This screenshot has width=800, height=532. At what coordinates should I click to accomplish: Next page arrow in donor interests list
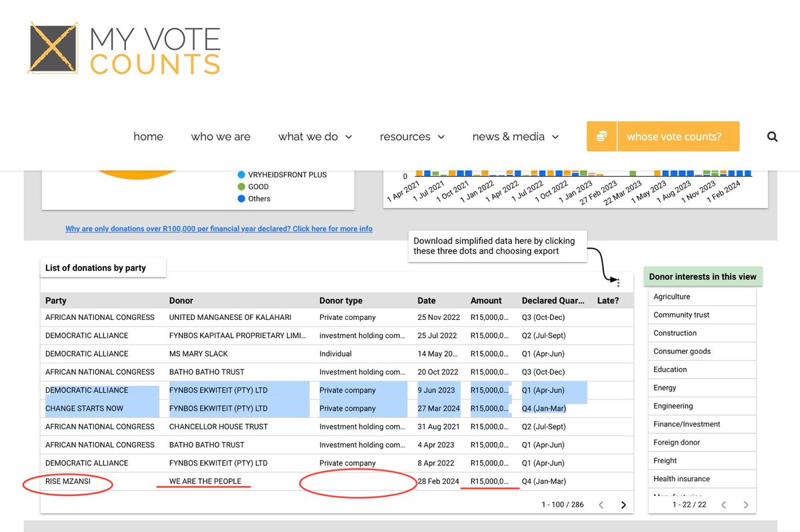[x=746, y=505]
